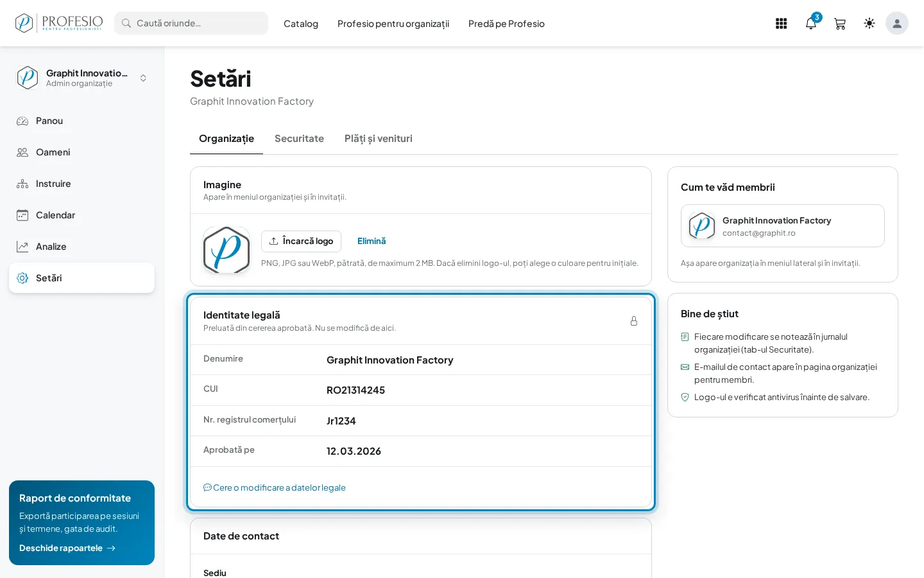Click the organization logo preview in Imagine
Image resolution: width=924 pixels, height=578 pixels.
click(x=227, y=250)
